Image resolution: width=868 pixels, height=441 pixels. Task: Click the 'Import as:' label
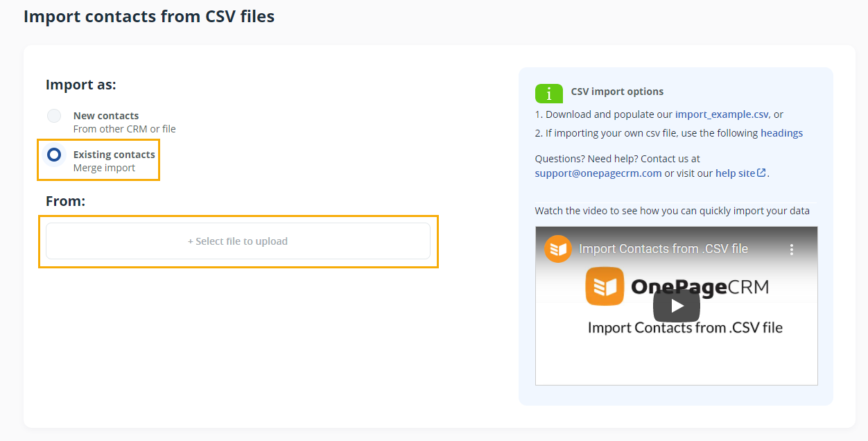(81, 85)
